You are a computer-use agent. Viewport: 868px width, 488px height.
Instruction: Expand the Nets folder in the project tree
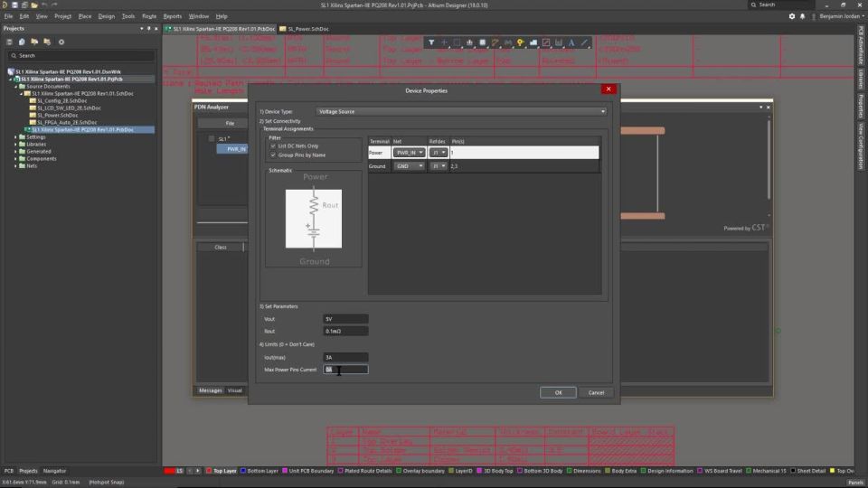click(x=15, y=166)
